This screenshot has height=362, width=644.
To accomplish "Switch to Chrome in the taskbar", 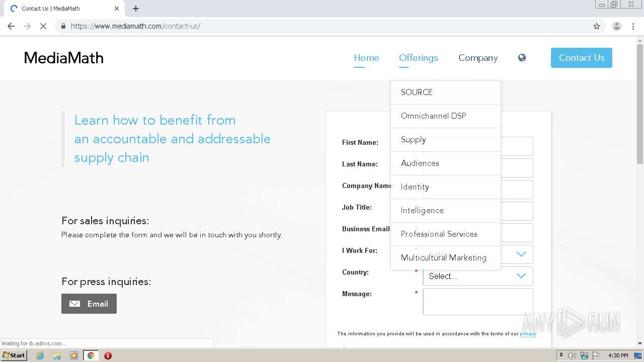I will click(x=91, y=355).
